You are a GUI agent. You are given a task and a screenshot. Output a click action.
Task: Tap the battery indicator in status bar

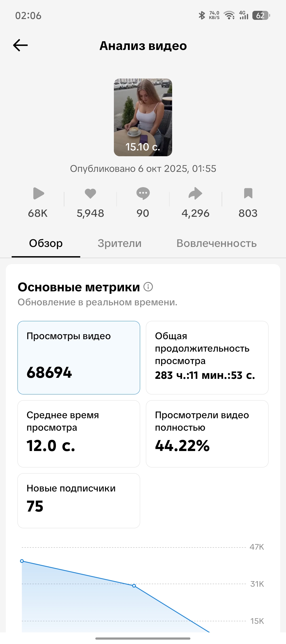click(x=261, y=16)
